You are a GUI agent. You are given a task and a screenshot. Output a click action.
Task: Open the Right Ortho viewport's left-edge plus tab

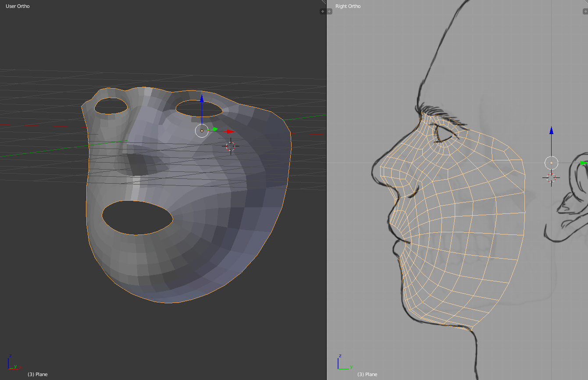point(329,11)
